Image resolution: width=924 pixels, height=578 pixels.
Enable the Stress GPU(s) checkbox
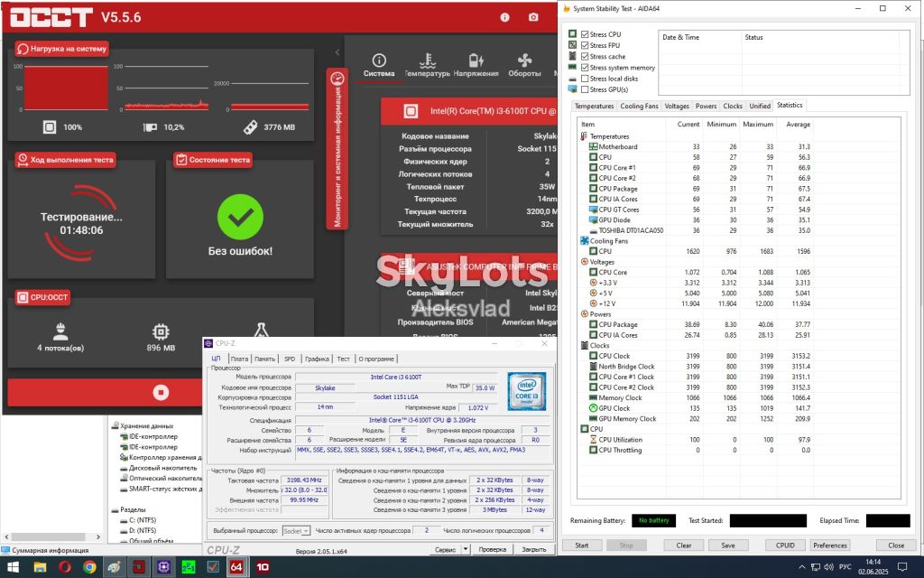585,89
